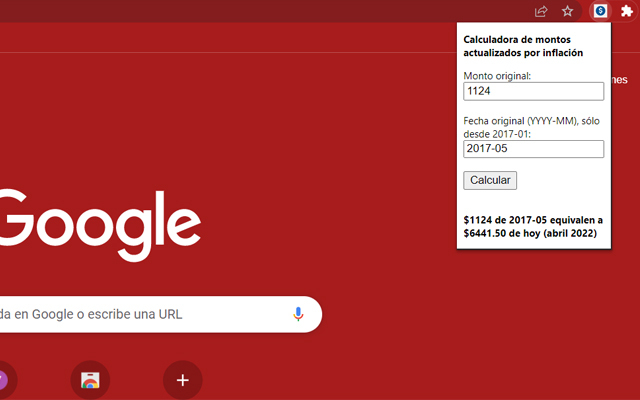This screenshot has width=640, height=400.
Task: Click the title 'Calculadora de montos actualizados por inflación'
Action: (x=523, y=46)
